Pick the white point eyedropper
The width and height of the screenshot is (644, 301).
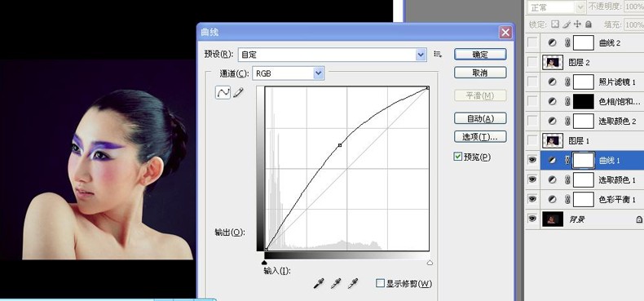pos(353,283)
